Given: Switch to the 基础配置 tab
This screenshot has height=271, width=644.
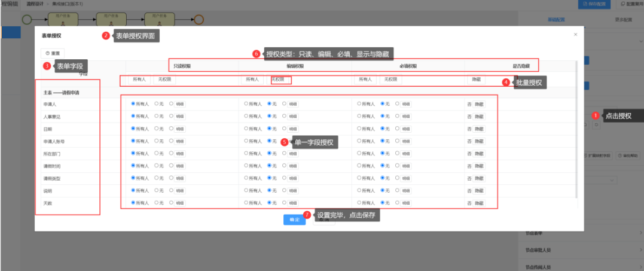Looking at the screenshot, I should [556, 20].
